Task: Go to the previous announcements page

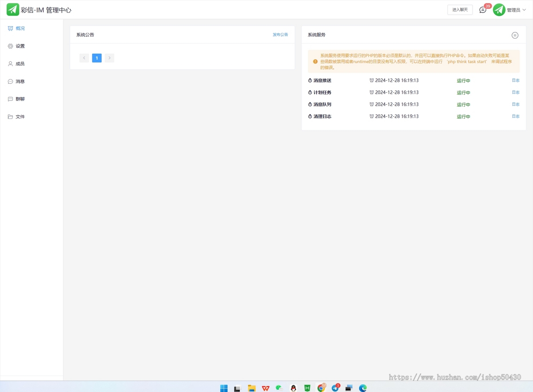Action: tap(84, 58)
